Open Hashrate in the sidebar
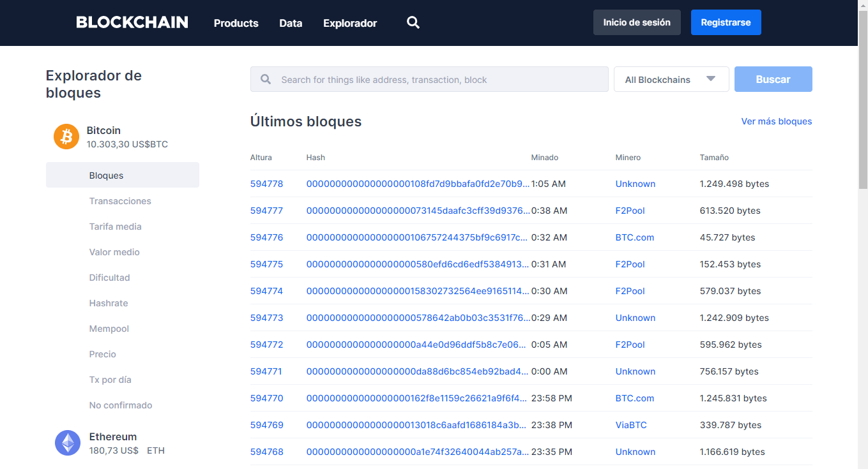 (x=109, y=303)
